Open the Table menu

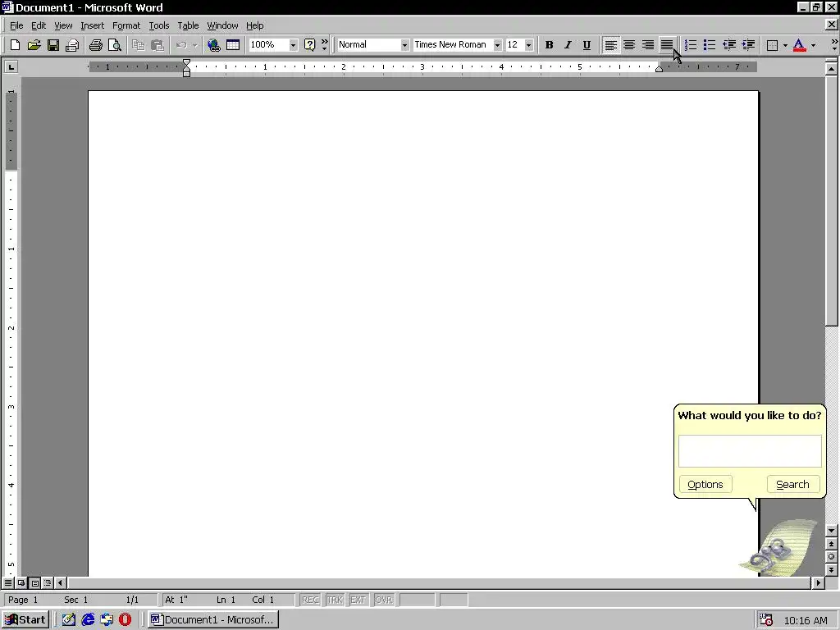(x=188, y=25)
